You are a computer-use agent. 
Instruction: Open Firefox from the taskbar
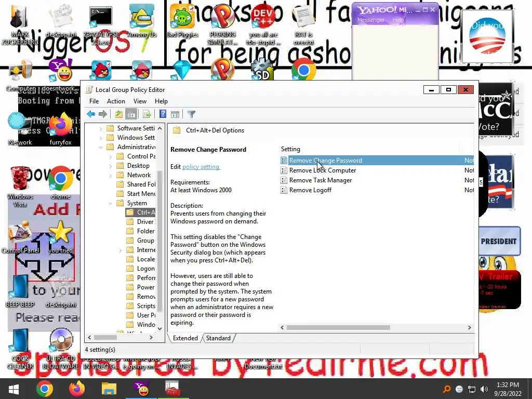coord(77,389)
